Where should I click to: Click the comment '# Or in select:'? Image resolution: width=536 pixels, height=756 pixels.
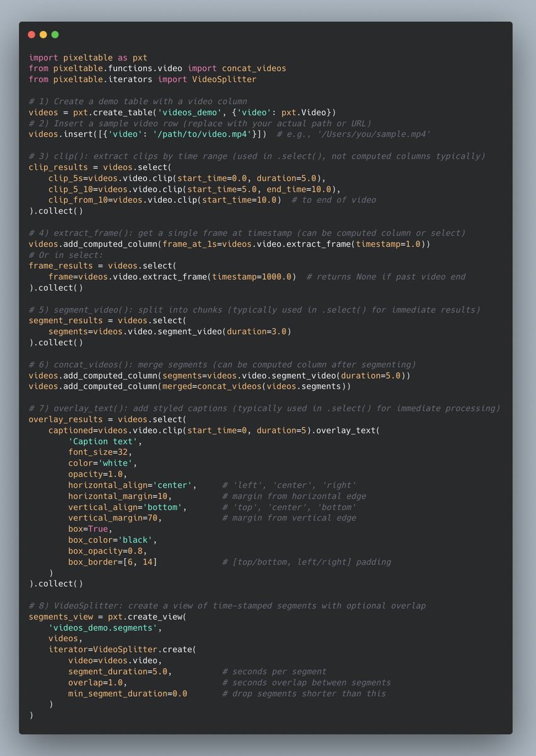pyautogui.click(x=66, y=255)
